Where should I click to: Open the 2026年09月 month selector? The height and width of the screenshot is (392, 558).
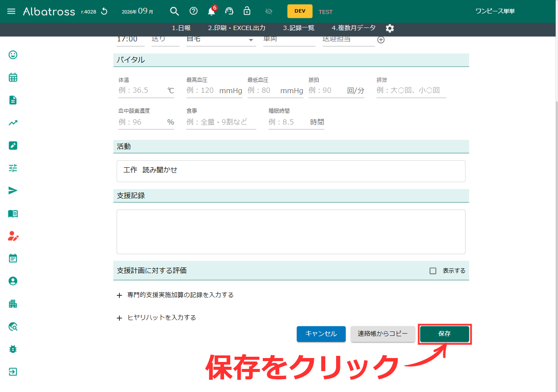[x=137, y=11]
